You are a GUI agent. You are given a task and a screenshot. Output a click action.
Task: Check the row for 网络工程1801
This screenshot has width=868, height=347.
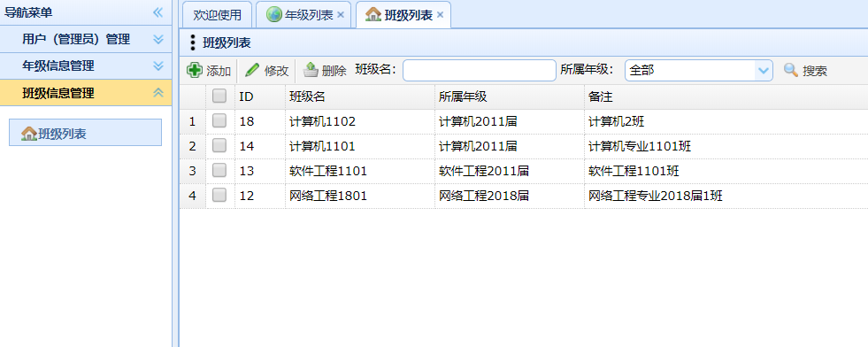(219, 195)
